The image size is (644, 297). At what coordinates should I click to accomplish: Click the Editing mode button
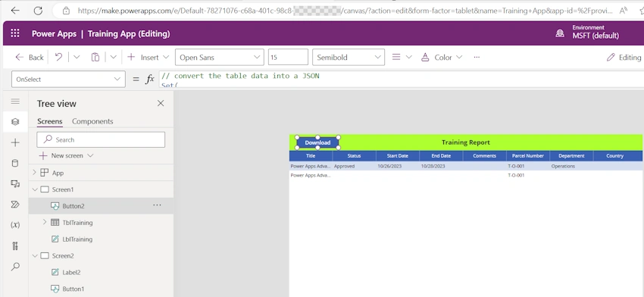624,58
